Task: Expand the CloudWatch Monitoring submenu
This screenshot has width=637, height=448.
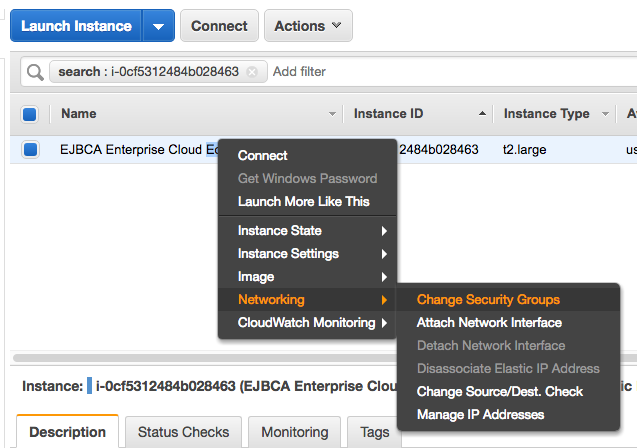Action: coord(308,322)
